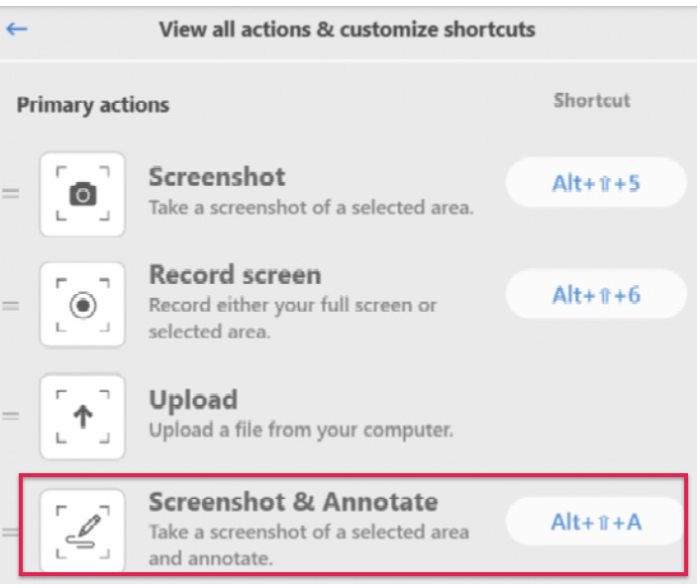Click the Screenshot action title

[217, 177]
